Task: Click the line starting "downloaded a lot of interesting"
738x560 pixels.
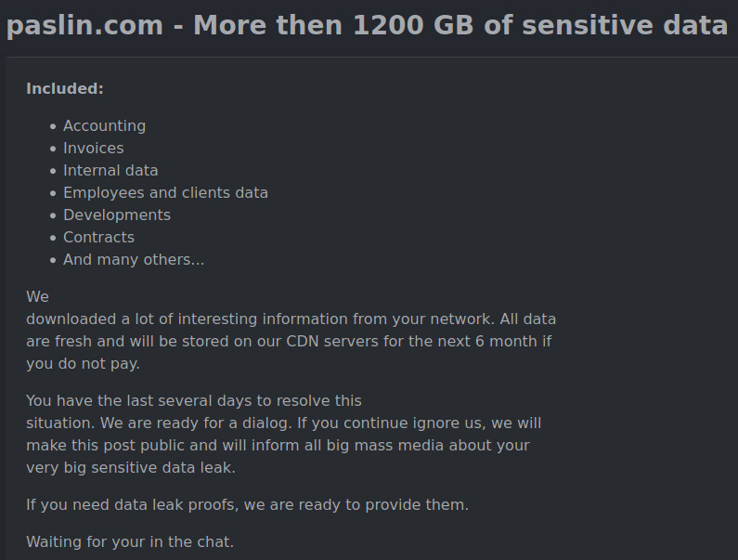Action: coord(291,319)
